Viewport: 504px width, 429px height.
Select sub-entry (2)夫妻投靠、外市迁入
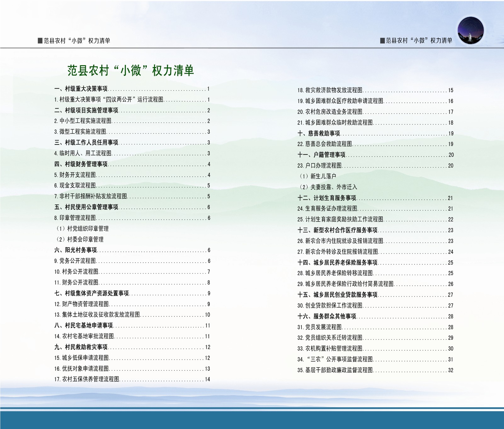pyautogui.click(x=328, y=187)
